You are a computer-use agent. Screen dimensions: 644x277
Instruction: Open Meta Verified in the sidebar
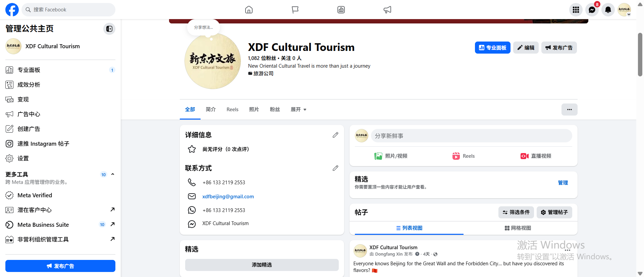point(60,195)
